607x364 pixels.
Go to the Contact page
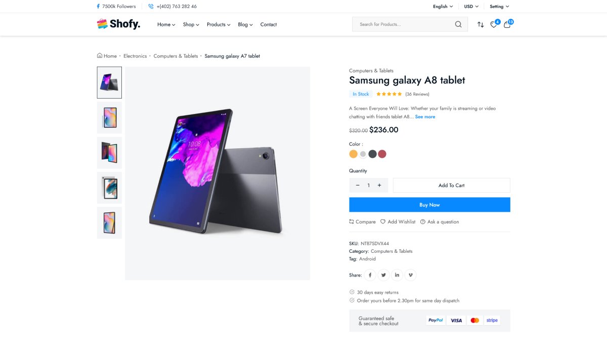269,24
